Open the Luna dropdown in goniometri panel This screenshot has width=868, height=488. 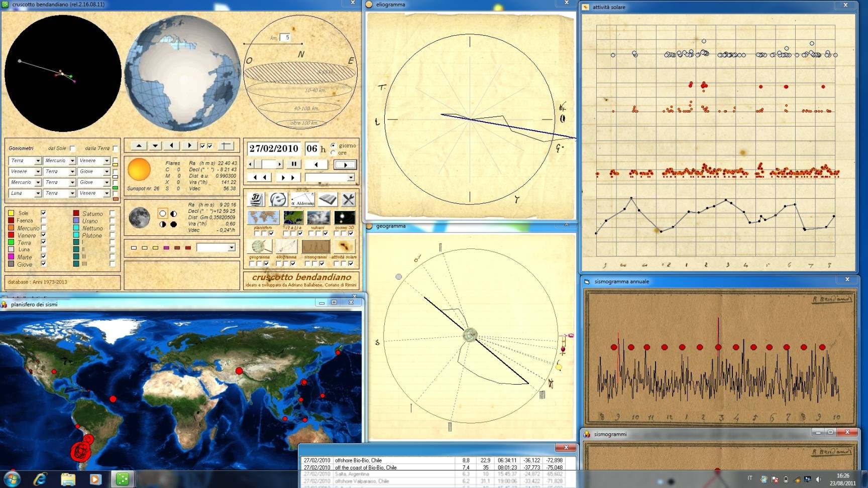(x=38, y=193)
